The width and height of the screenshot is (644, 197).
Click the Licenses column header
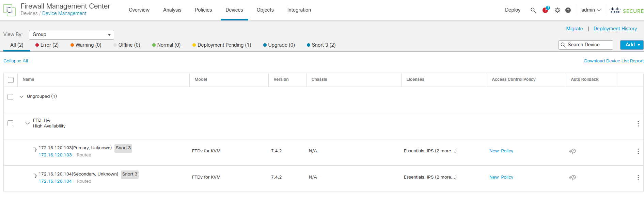(x=415, y=79)
